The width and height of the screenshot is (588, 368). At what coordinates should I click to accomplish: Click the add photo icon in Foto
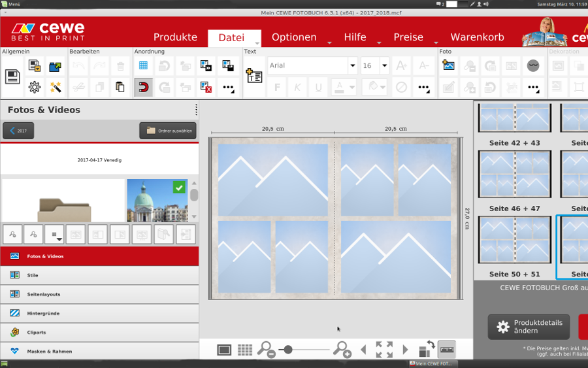(x=448, y=65)
